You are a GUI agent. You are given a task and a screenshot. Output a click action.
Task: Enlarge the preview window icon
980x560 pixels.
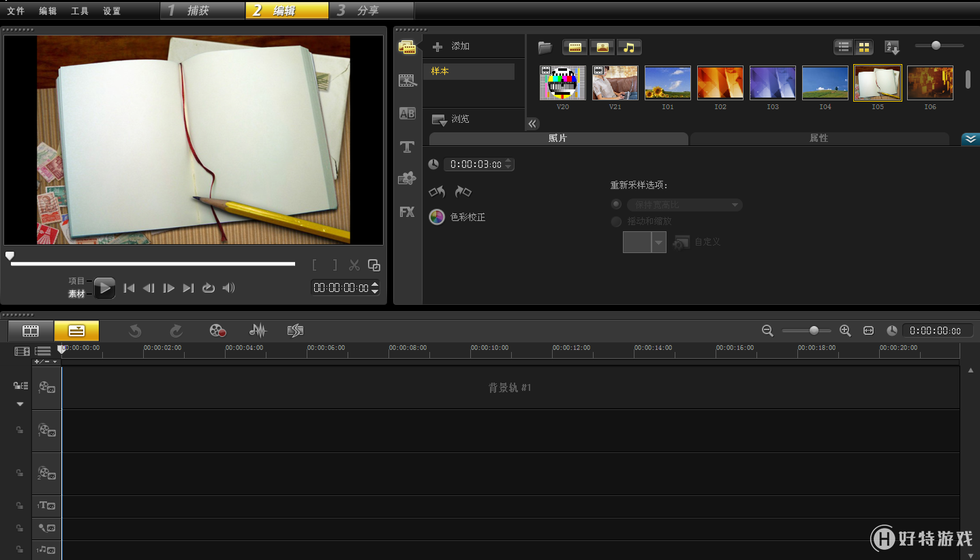tap(373, 265)
